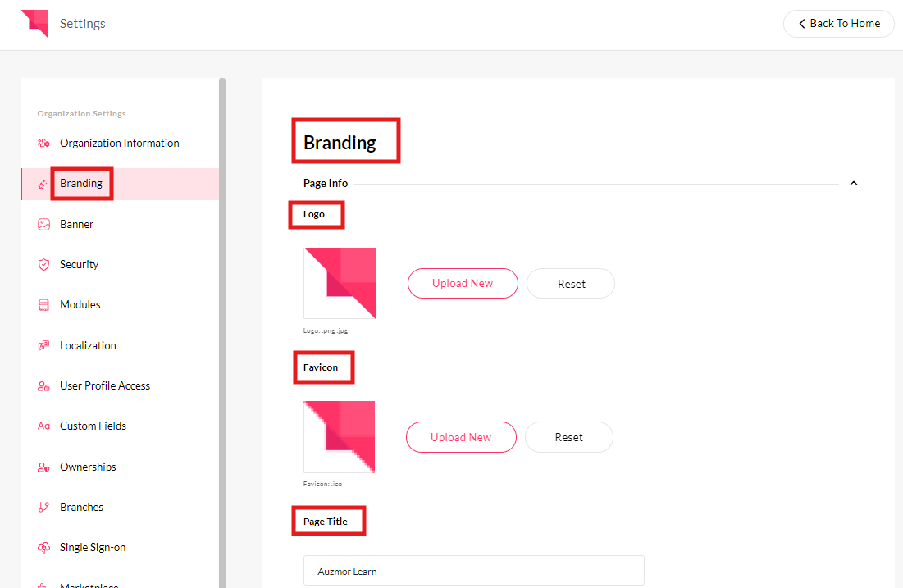Image resolution: width=903 pixels, height=588 pixels.
Task: Click the Localization icon in sidebar
Action: coord(43,345)
